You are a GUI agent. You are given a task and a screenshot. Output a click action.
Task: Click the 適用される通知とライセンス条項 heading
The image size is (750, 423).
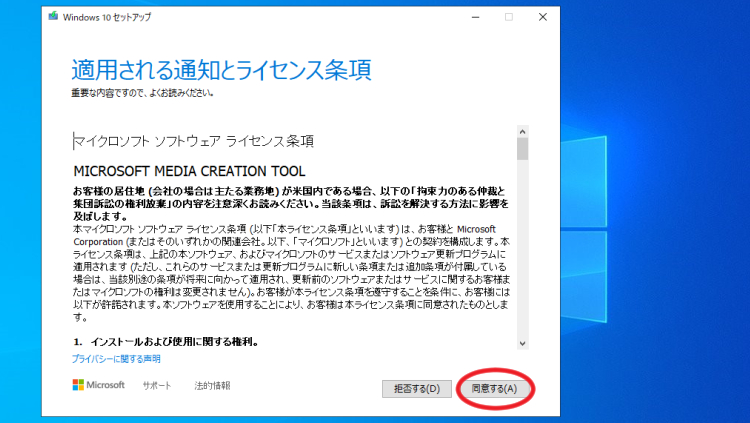221,70
